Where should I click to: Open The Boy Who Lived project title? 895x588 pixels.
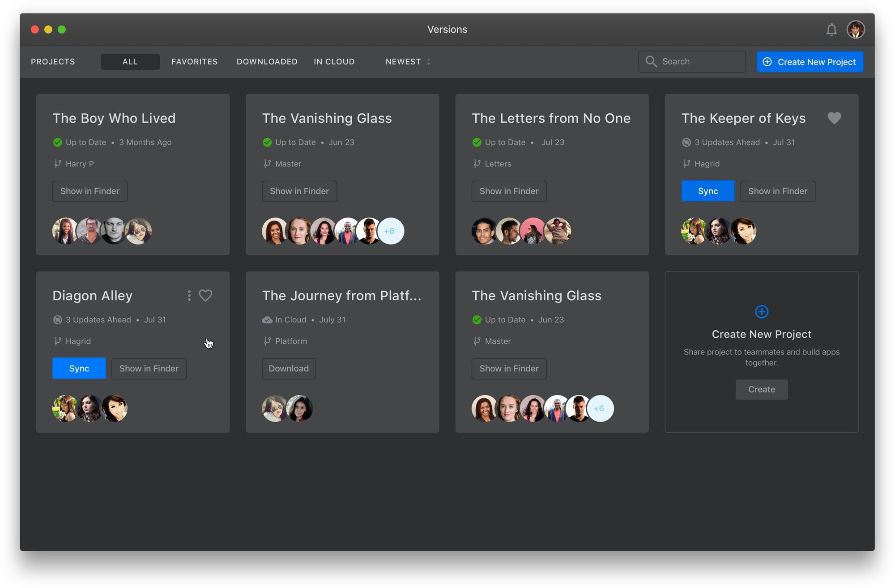click(114, 118)
